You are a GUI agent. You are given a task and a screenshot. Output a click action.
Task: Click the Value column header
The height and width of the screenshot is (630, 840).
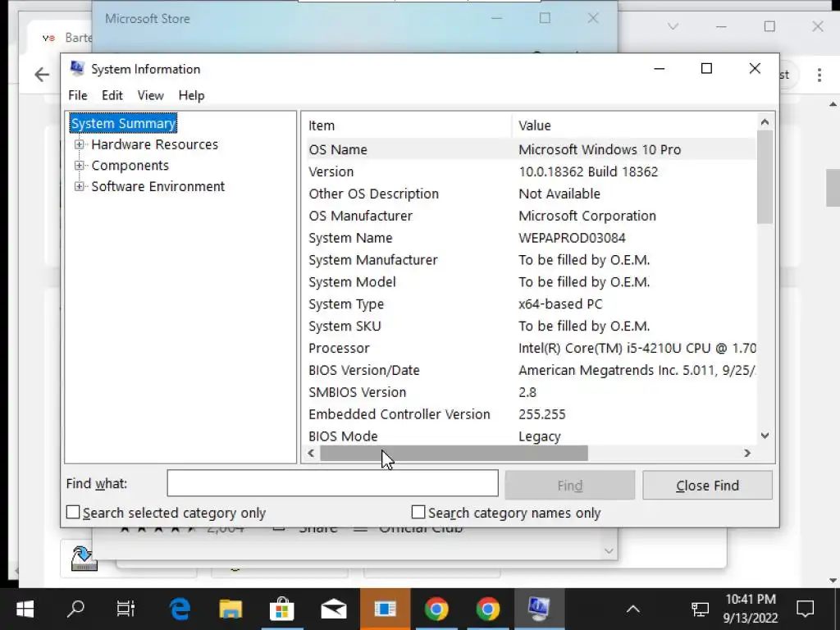(x=634, y=126)
